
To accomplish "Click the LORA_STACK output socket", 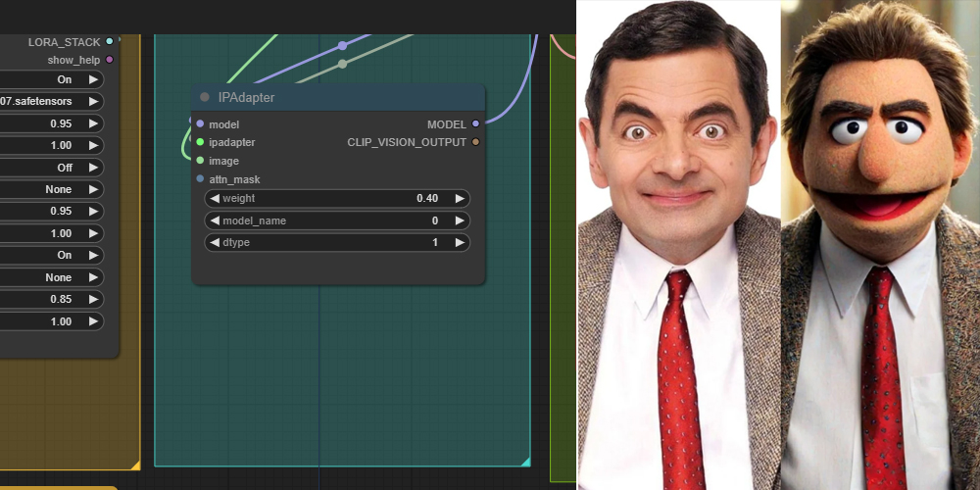I will pos(110,41).
